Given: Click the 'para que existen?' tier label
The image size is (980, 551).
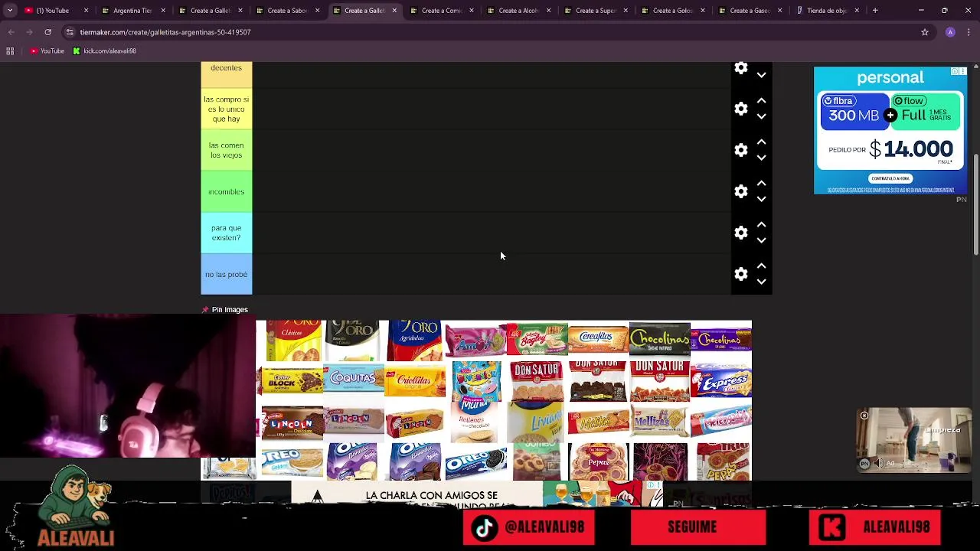Looking at the screenshot, I should (227, 233).
